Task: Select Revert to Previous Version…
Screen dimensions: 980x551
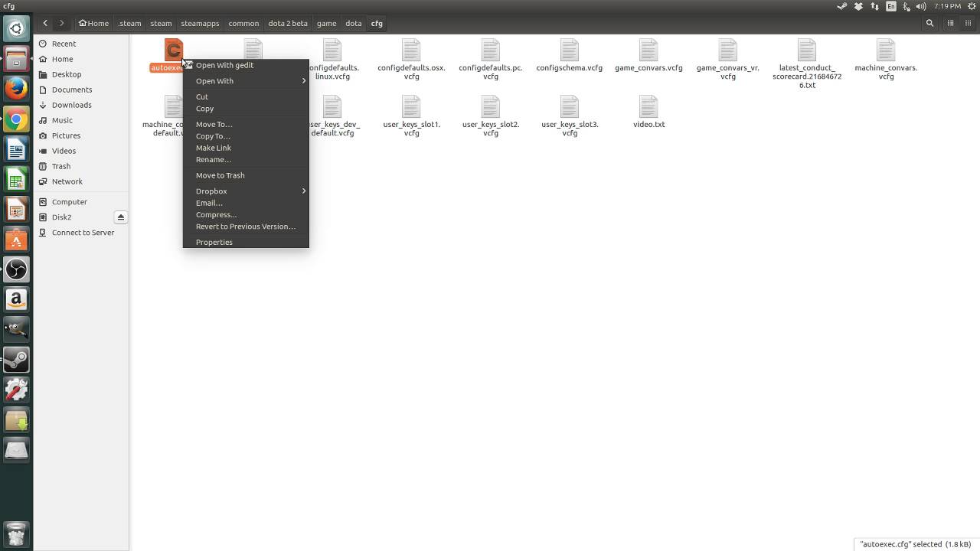Action: [x=246, y=227]
